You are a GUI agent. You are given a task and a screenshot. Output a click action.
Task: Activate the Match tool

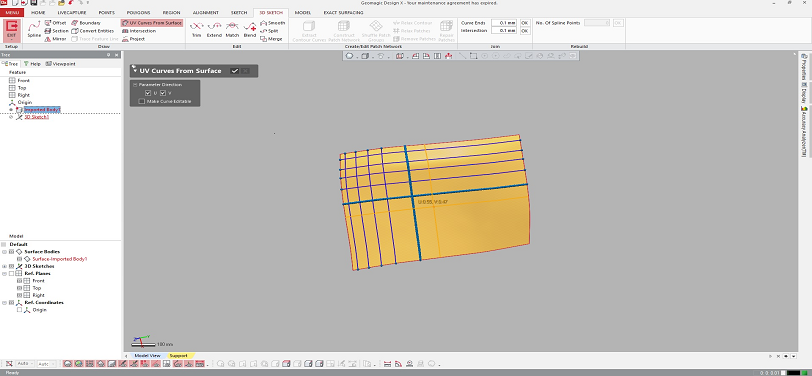(x=232, y=29)
